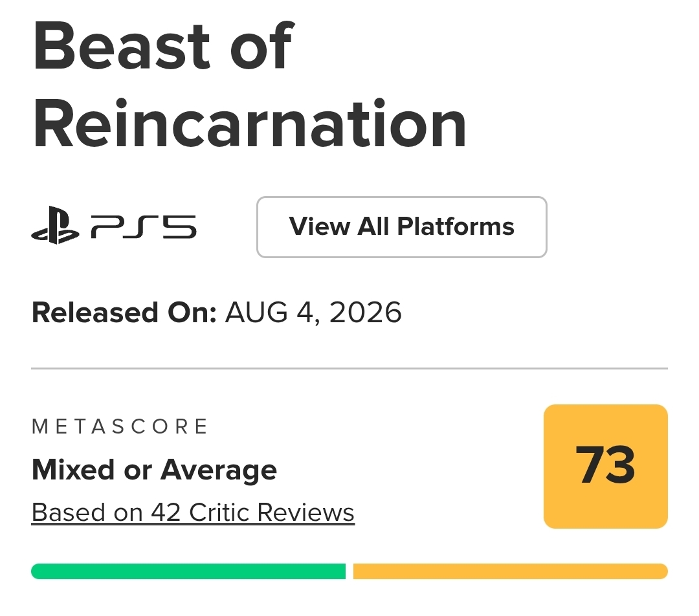The height and width of the screenshot is (616, 699).
Task: Select the green positive reviews bar segment
Action: (x=188, y=571)
